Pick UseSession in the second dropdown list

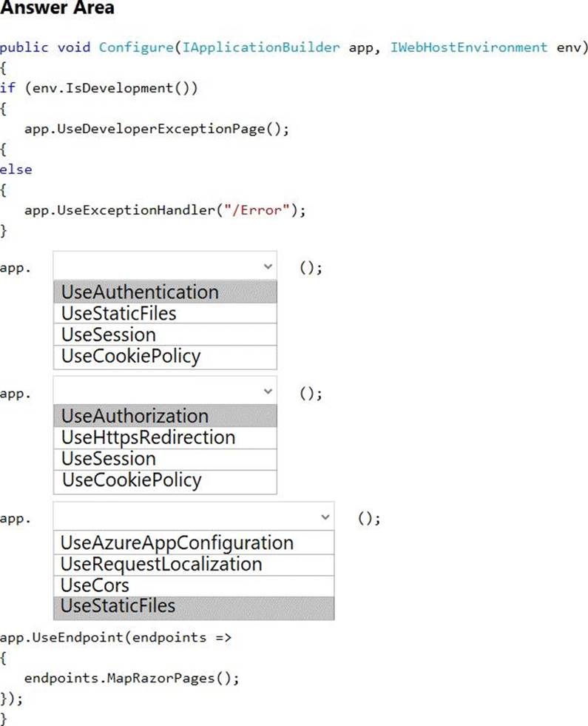109,459
